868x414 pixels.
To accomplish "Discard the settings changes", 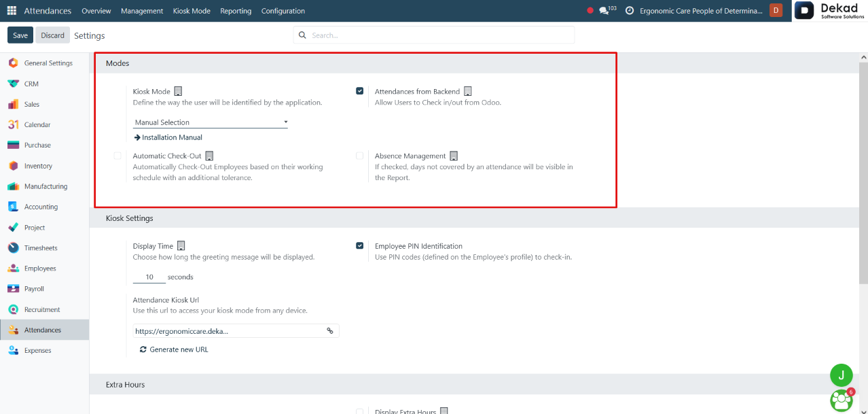I will (x=52, y=35).
